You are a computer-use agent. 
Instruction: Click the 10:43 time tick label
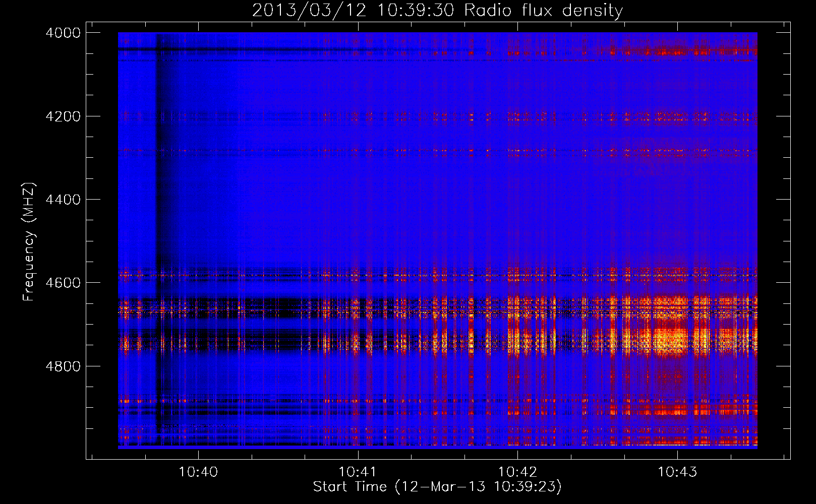click(x=677, y=472)
